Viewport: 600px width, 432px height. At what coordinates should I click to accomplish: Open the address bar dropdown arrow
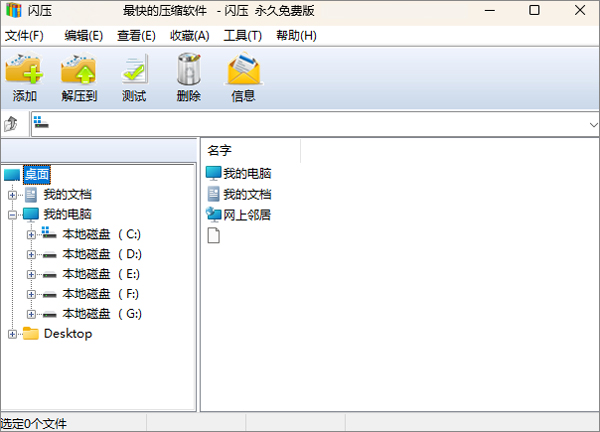click(x=593, y=125)
